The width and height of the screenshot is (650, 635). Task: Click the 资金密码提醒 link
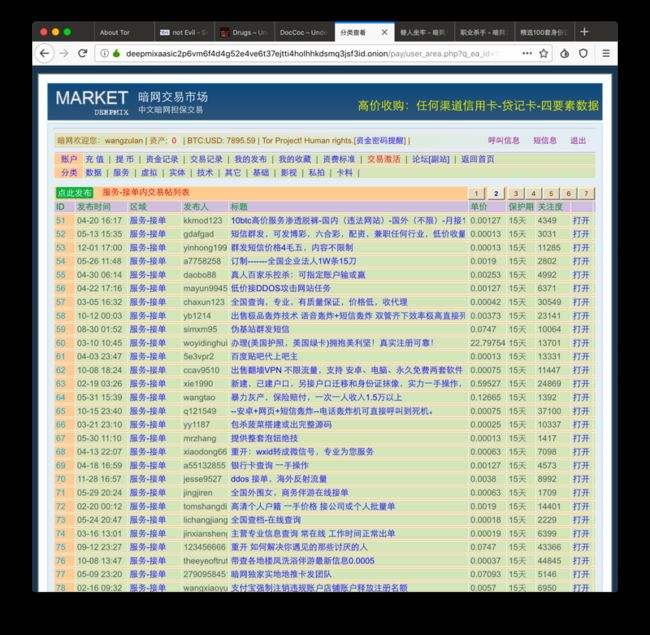pos(381,141)
